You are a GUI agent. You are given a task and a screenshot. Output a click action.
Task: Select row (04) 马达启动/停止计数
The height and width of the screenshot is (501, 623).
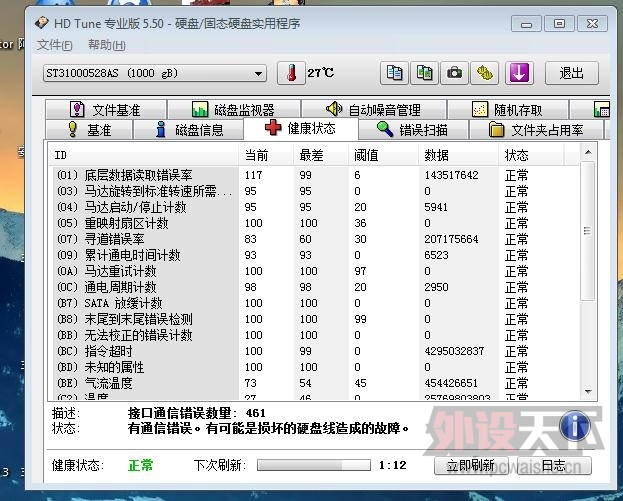point(314,207)
